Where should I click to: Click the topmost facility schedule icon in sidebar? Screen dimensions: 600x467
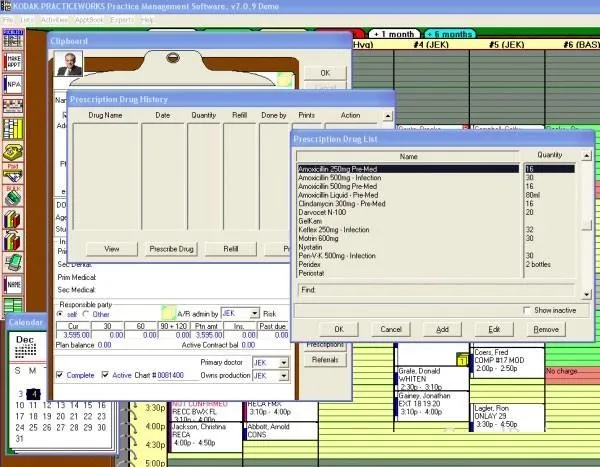click(x=13, y=39)
